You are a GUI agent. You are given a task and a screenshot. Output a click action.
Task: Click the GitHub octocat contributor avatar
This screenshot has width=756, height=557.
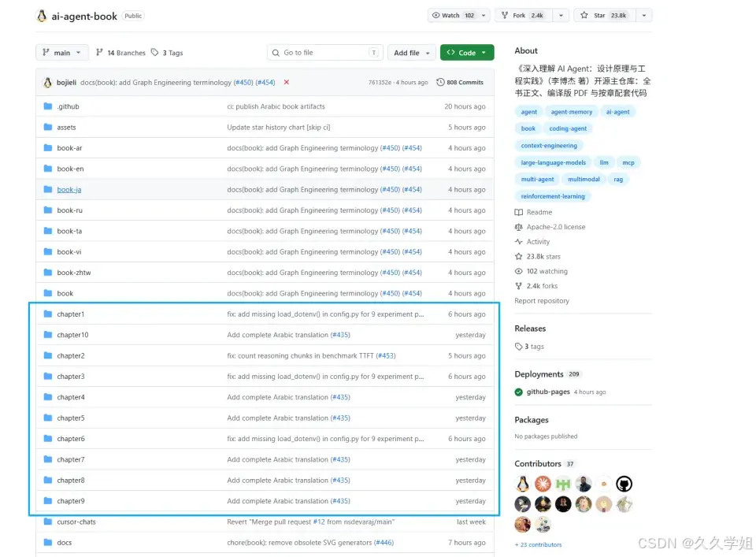624,484
